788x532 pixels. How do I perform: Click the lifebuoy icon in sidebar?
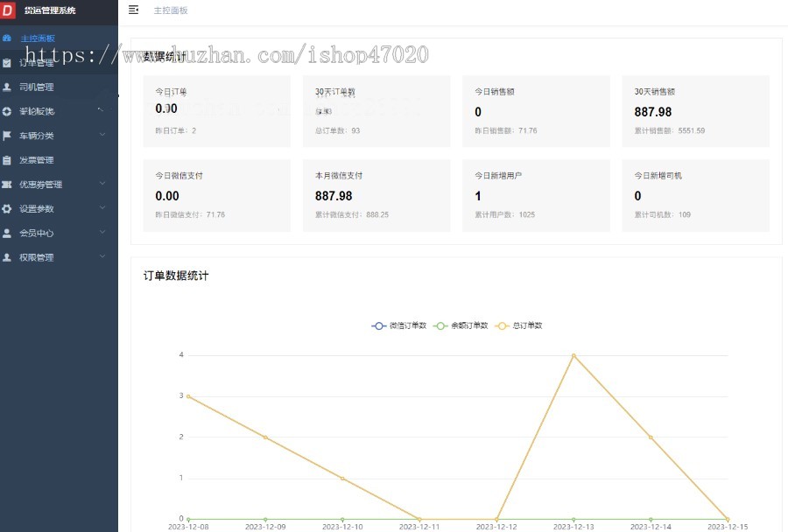pos(7,111)
